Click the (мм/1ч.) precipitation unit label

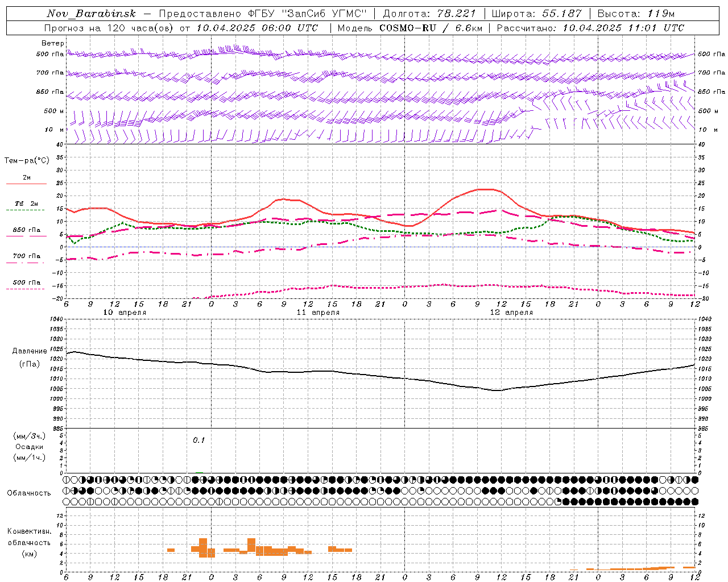pos(30,458)
